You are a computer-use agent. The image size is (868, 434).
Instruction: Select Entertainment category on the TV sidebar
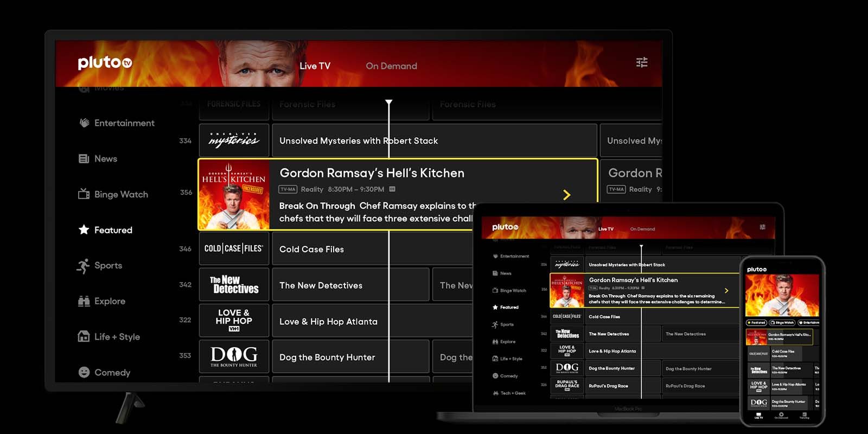(117, 123)
